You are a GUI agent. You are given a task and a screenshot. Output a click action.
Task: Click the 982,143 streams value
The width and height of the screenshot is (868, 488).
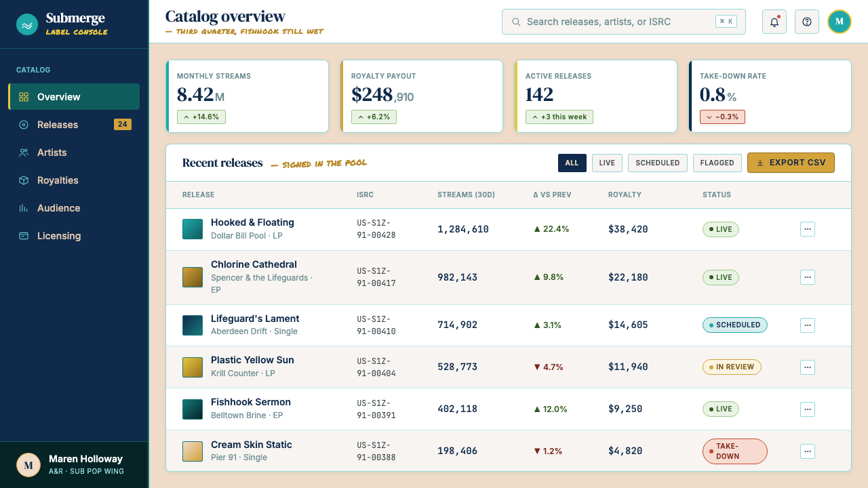pos(457,277)
